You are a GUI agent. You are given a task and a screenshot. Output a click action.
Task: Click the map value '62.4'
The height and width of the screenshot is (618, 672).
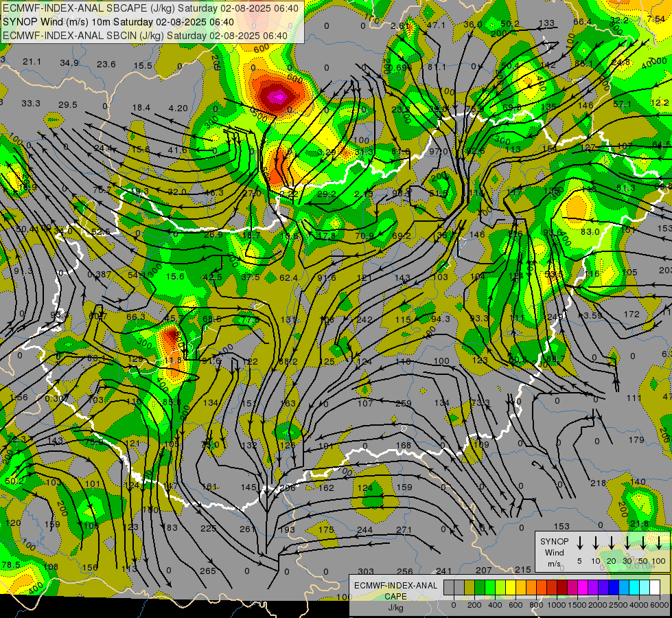click(x=288, y=278)
